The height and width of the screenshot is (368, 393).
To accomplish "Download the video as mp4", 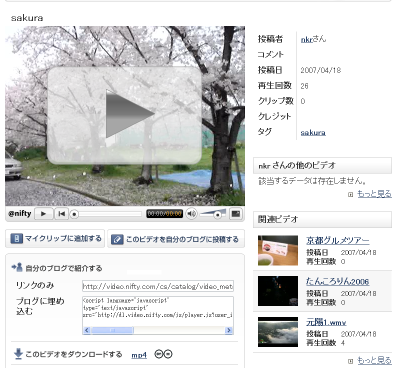I will click(139, 355).
